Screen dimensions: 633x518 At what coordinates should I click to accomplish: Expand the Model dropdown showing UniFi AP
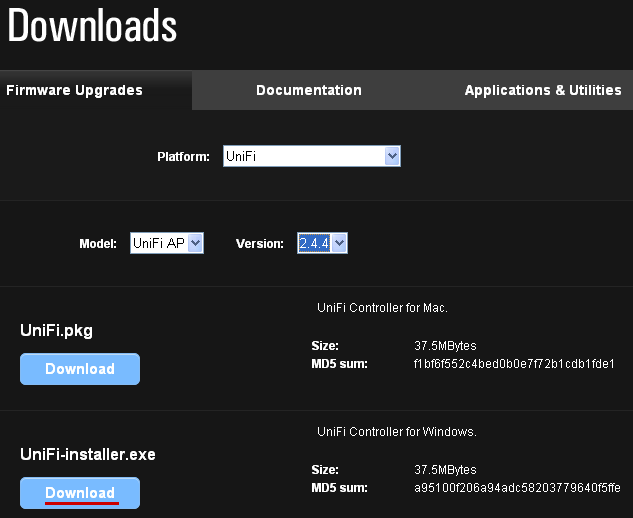tap(167, 243)
